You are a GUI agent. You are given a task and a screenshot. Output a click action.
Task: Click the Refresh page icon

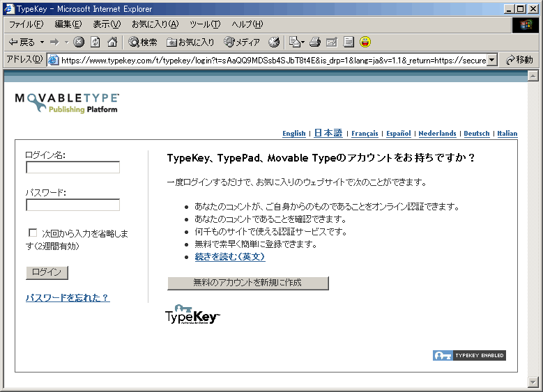click(95, 42)
